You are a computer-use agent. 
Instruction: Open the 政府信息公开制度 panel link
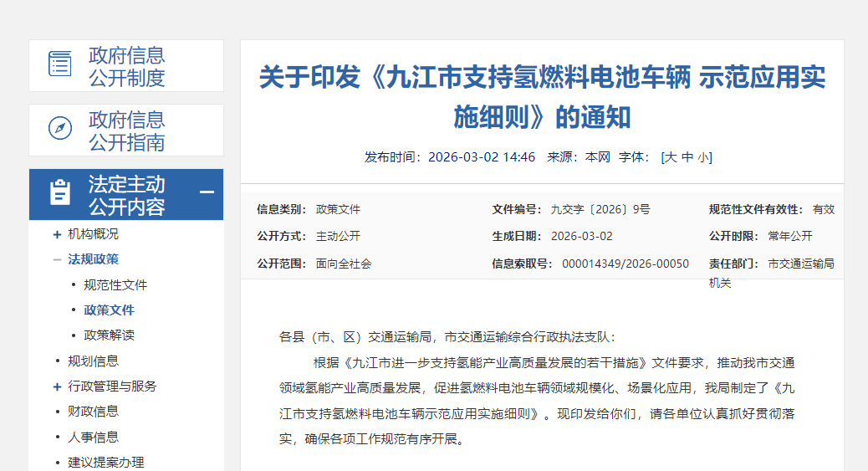click(x=127, y=66)
